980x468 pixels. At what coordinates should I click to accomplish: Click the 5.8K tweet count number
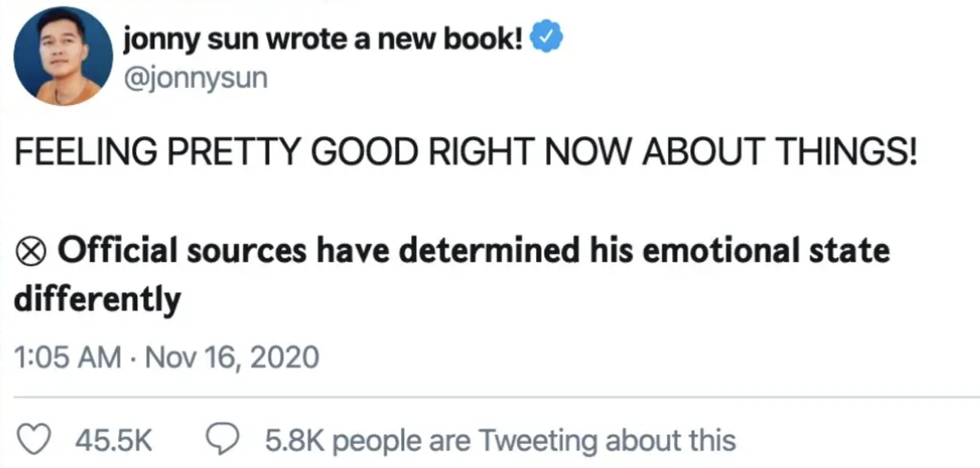[x=294, y=440]
